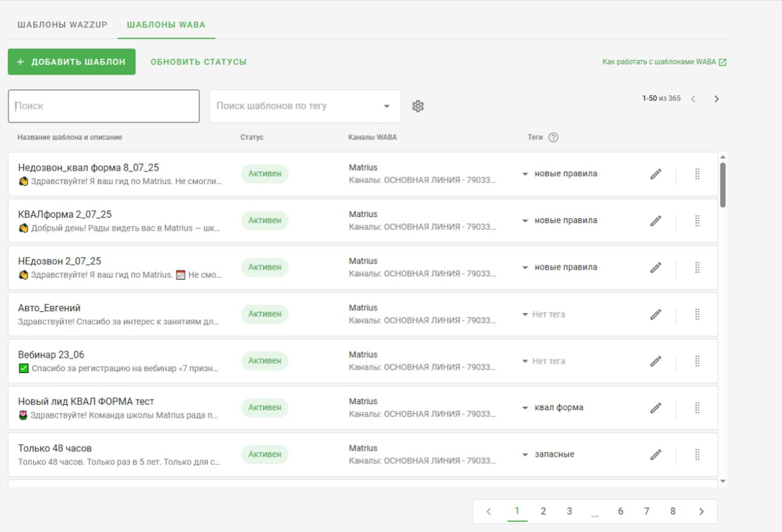Edit the Новый лид КВАЛ ФОРМА тест template
This screenshot has width=782, height=532.
pos(655,408)
